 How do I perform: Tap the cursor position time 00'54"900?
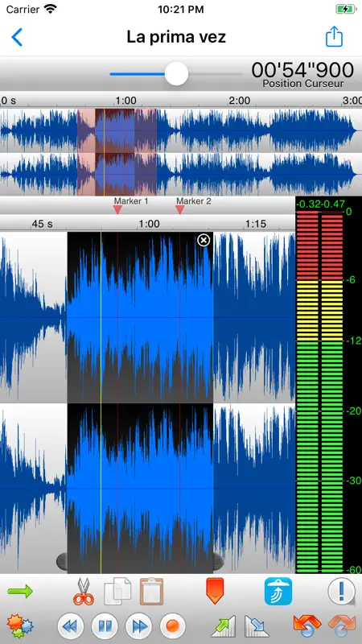pyautogui.click(x=302, y=70)
